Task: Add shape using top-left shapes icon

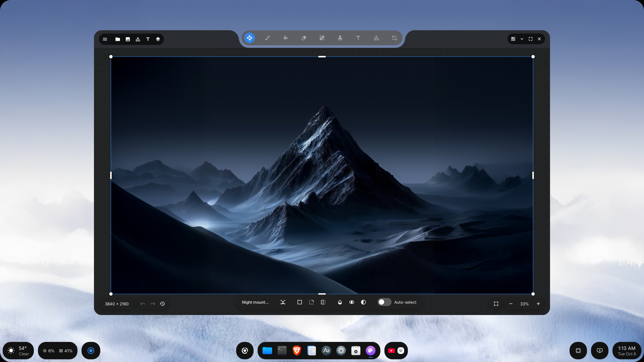Action: point(138,39)
